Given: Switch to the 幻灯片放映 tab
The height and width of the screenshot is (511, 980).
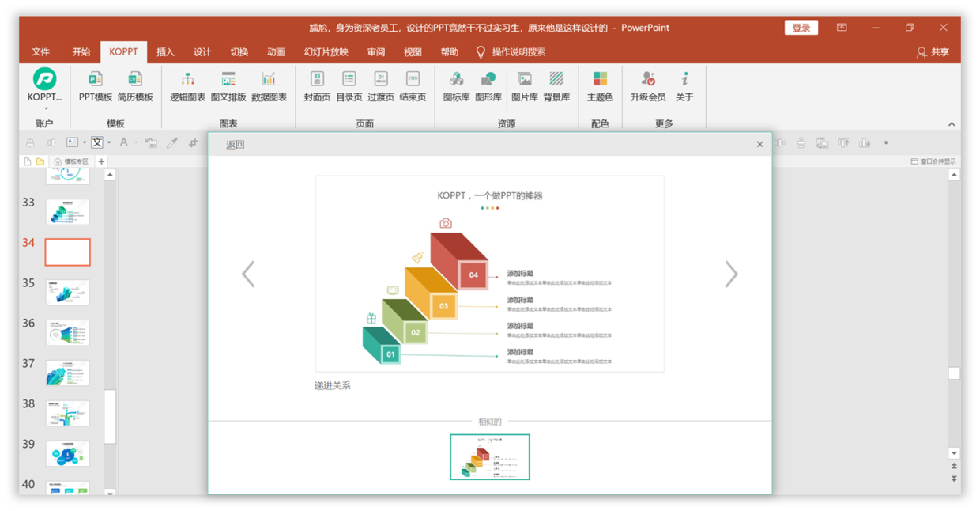Looking at the screenshot, I should coord(326,52).
